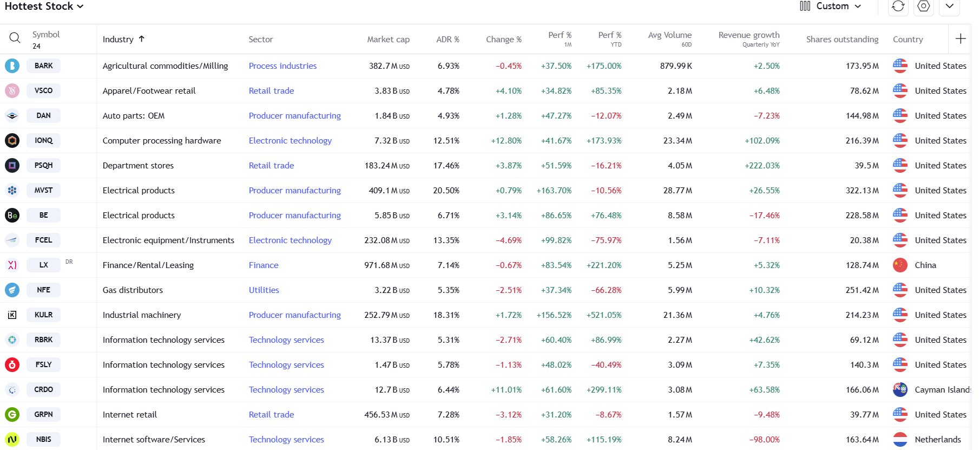Click the BARK stock logo icon

point(12,66)
